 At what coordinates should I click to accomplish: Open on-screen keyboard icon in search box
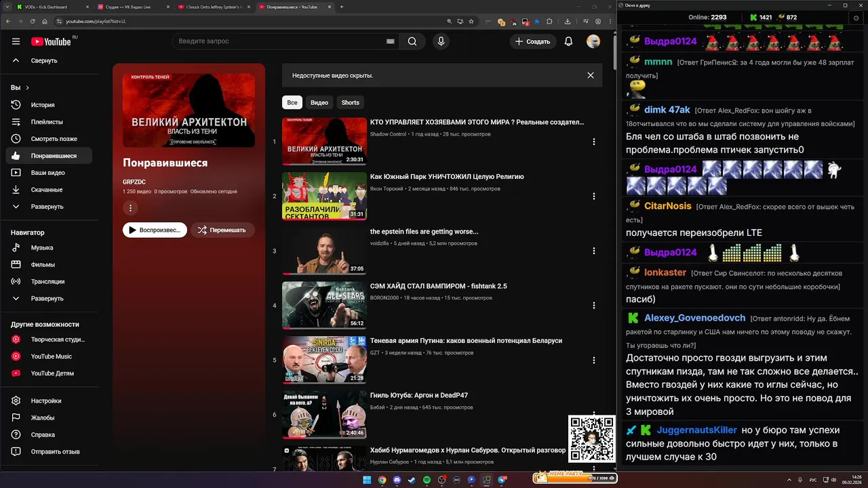(x=391, y=41)
